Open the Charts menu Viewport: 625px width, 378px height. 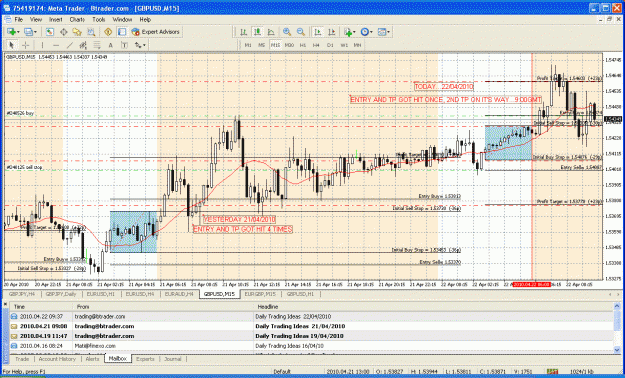pos(77,19)
